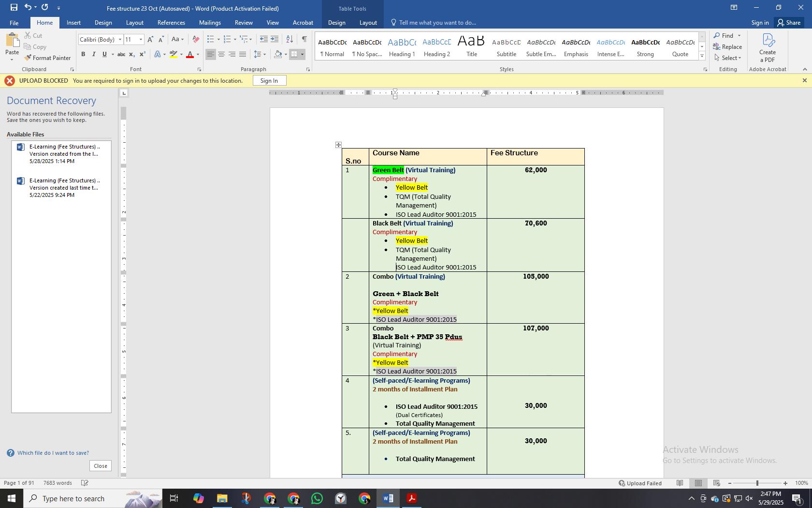Viewport: 812px width, 508px height.
Task: Click the Share button
Action: 788,23
